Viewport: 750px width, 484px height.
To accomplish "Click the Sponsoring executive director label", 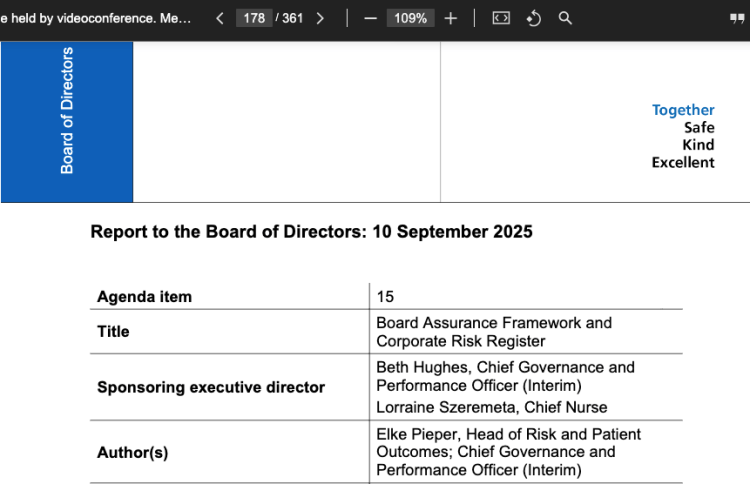I will pyautogui.click(x=211, y=387).
